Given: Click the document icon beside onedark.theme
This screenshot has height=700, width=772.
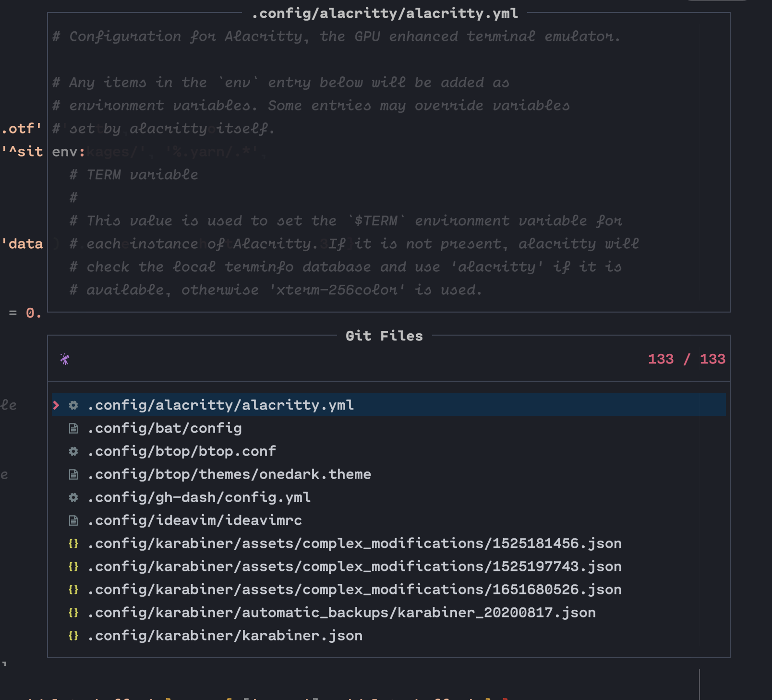Looking at the screenshot, I should pyautogui.click(x=72, y=474).
